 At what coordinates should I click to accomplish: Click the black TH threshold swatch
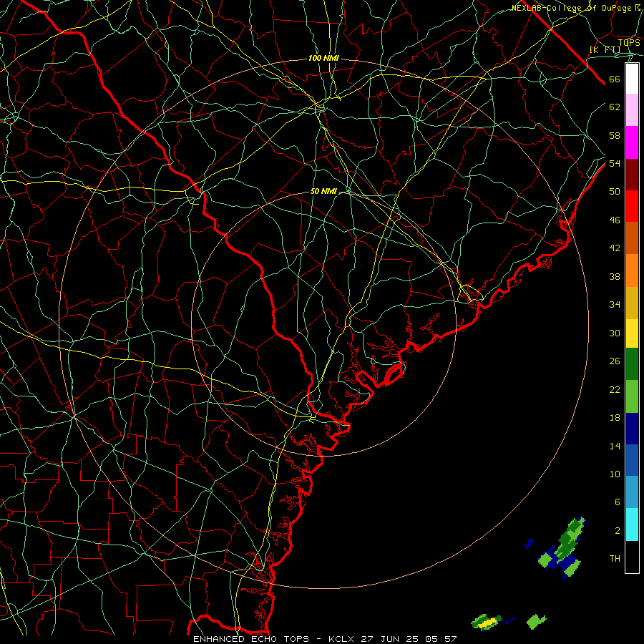632,557
